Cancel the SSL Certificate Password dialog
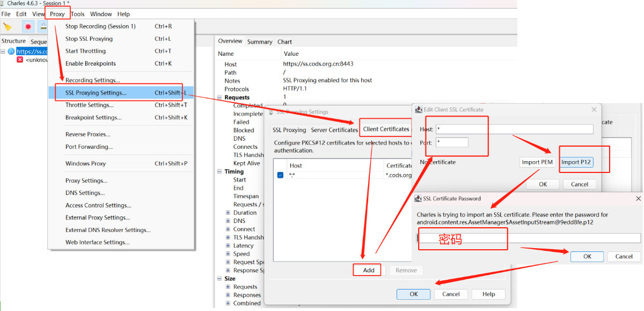 click(624, 256)
